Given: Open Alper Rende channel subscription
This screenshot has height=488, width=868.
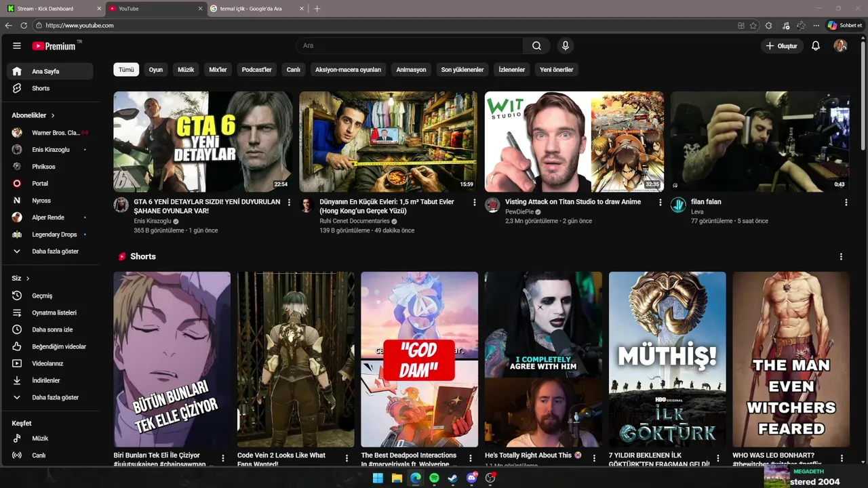Looking at the screenshot, I should tap(50, 218).
